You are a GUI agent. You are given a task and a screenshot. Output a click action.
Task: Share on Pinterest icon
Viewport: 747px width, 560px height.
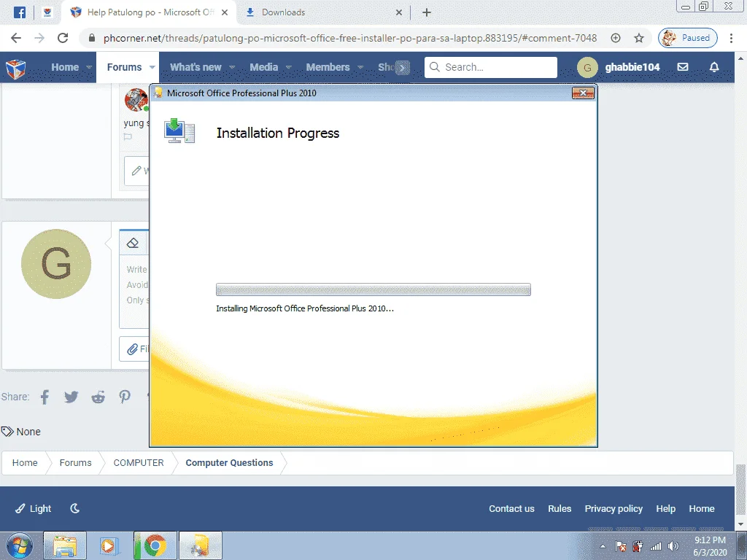point(125,397)
